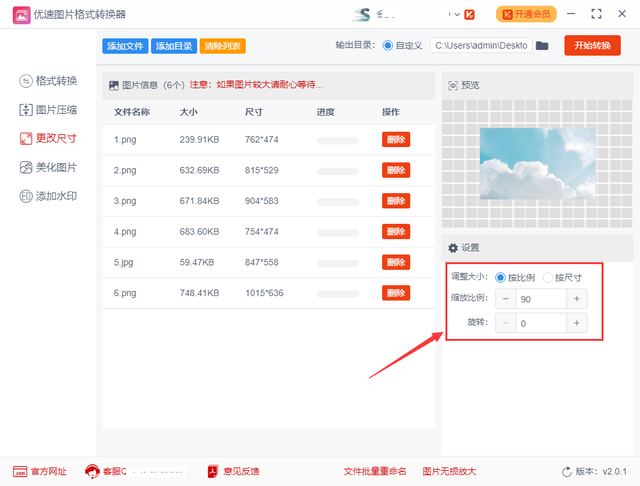Select file name 4.png
The image size is (640, 486).
pyautogui.click(x=125, y=231)
